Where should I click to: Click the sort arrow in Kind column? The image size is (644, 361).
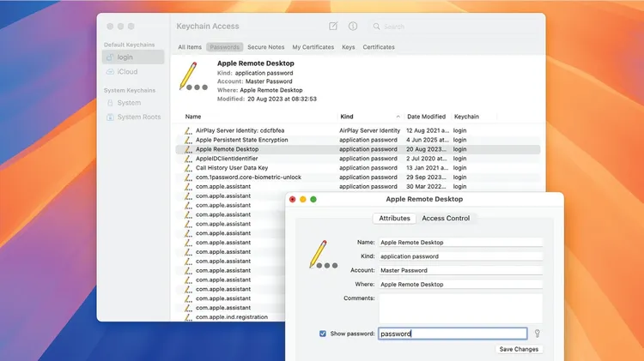tap(398, 117)
